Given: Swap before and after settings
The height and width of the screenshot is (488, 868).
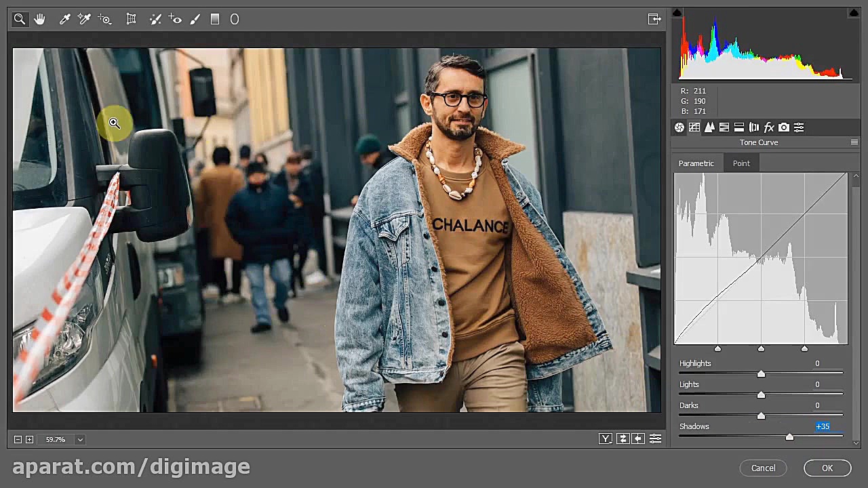Looking at the screenshot, I should pyautogui.click(x=623, y=439).
